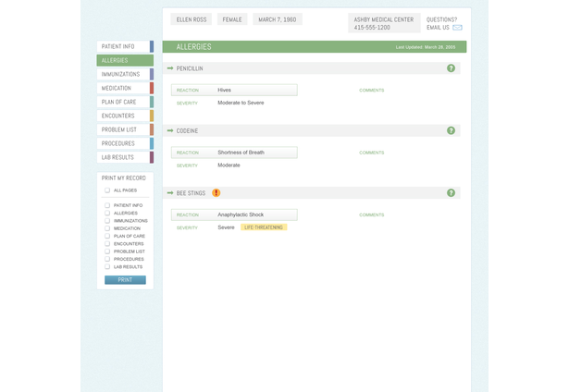This screenshot has width=569, height=392.
Task: Open help icon for Penicillin allergy
Action: (451, 68)
